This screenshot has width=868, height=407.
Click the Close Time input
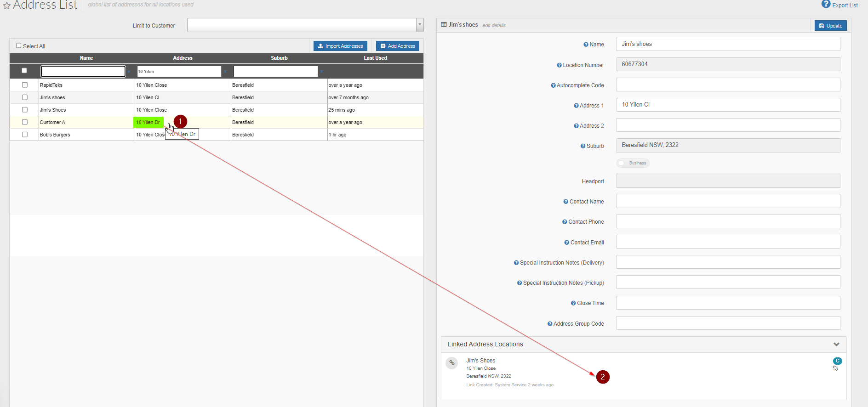pos(728,303)
